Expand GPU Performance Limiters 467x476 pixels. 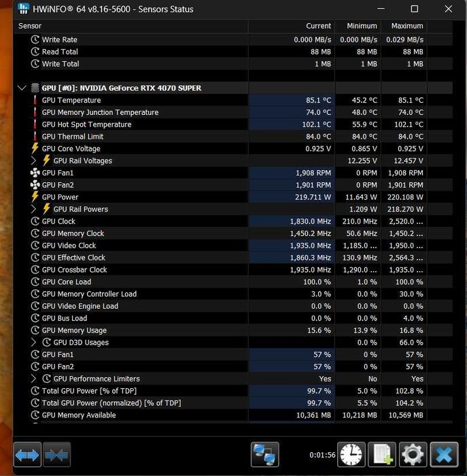[x=33, y=379]
